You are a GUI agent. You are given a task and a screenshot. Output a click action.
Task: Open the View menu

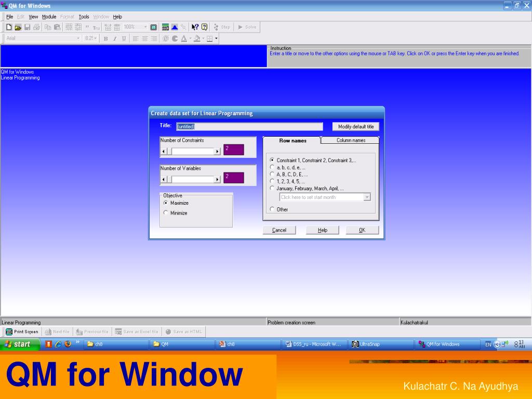[x=33, y=17]
